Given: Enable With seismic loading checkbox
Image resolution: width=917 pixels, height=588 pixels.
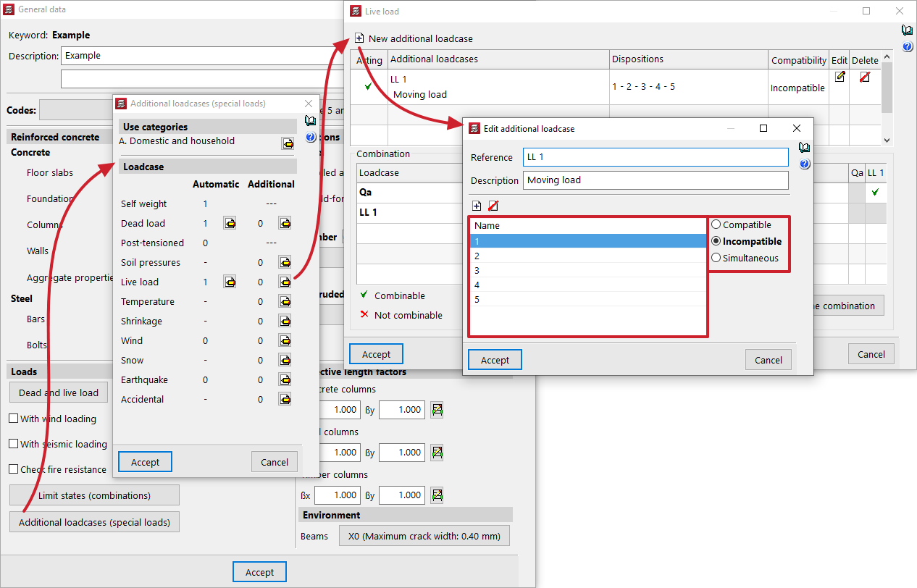Looking at the screenshot, I should tap(14, 444).
